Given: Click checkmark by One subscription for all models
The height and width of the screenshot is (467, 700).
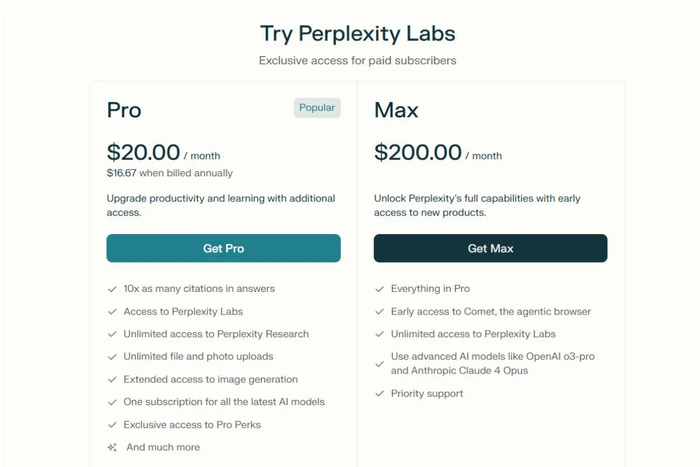Looking at the screenshot, I should [x=112, y=402].
